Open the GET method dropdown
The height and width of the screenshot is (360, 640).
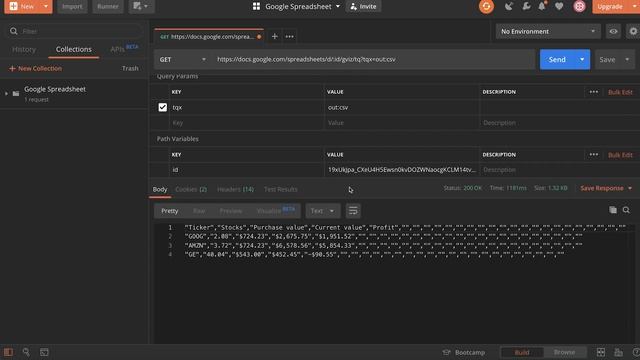(x=182, y=60)
